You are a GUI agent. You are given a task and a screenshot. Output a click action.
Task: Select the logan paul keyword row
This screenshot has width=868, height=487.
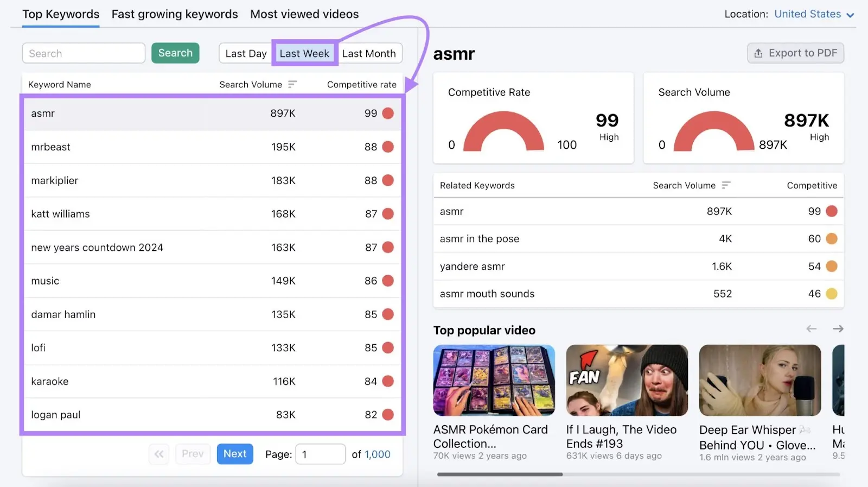[212, 415]
